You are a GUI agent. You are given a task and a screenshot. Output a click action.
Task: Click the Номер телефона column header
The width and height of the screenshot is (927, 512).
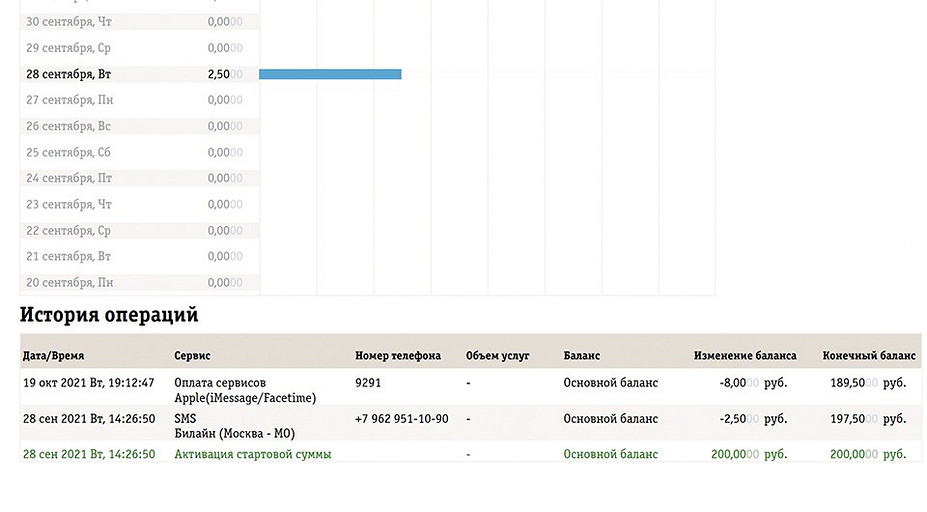pyautogui.click(x=398, y=355)
